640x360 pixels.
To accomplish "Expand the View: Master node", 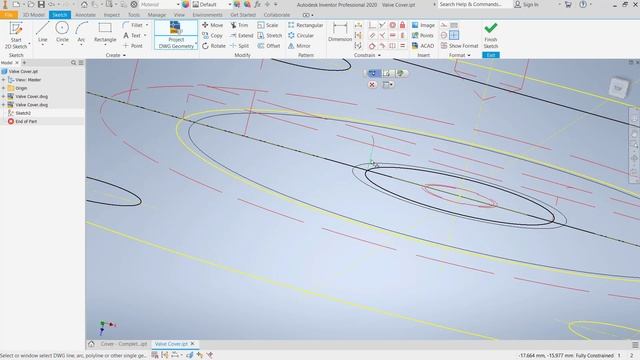I will [4, 80].
